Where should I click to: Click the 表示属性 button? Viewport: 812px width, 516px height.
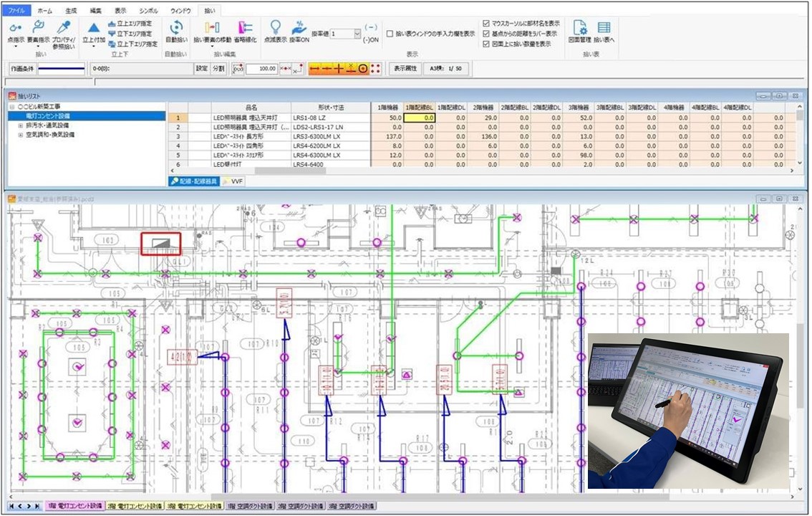(x=405, y=69)
